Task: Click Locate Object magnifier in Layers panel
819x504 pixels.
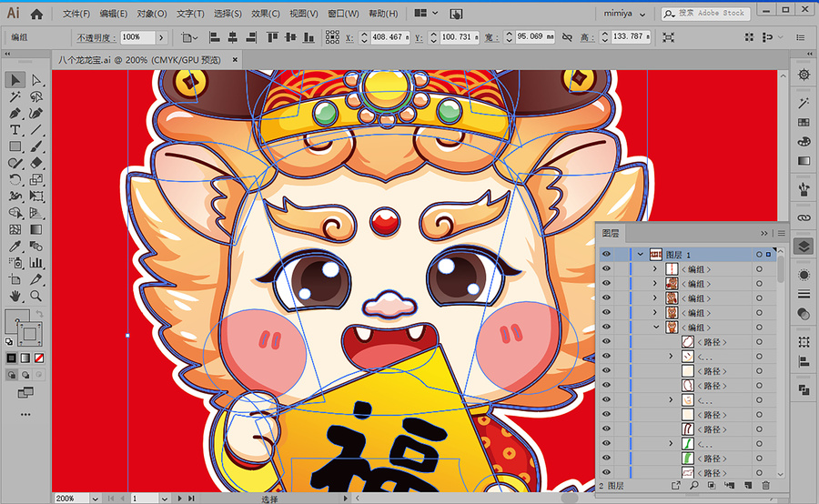Action: 693,485
